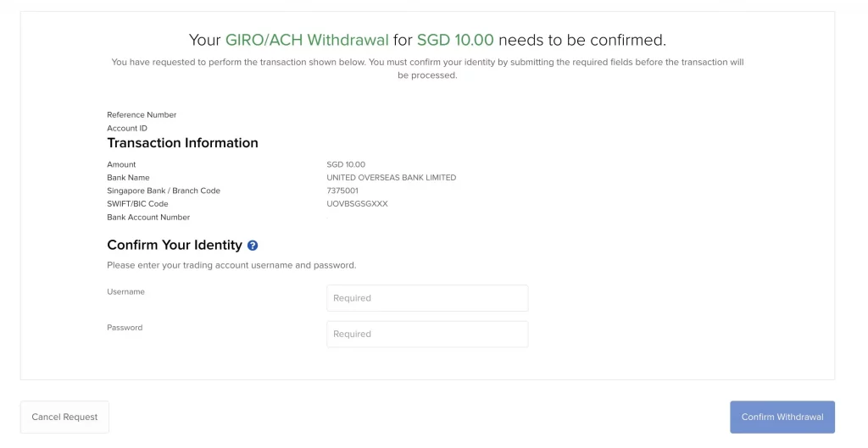Click the SWIFT code UOVBSGSGXXX

tap(357, 204)
